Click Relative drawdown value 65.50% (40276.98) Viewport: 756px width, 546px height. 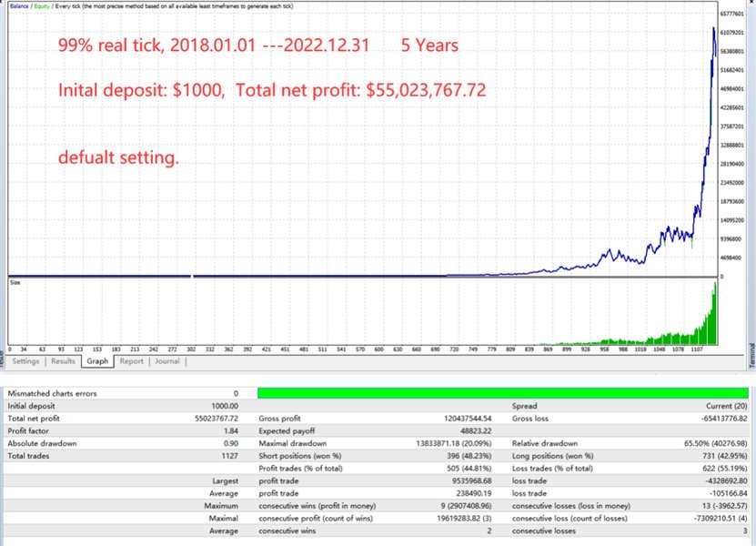coord(715,444)
